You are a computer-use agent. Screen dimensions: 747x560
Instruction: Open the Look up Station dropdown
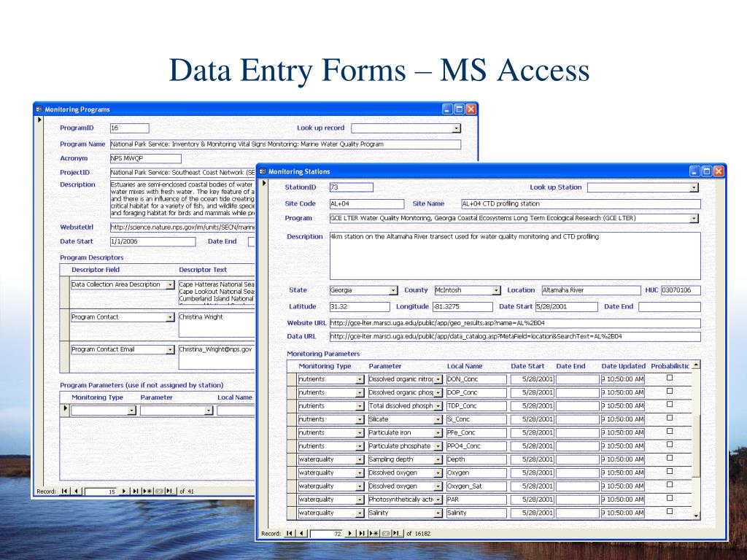694,187
